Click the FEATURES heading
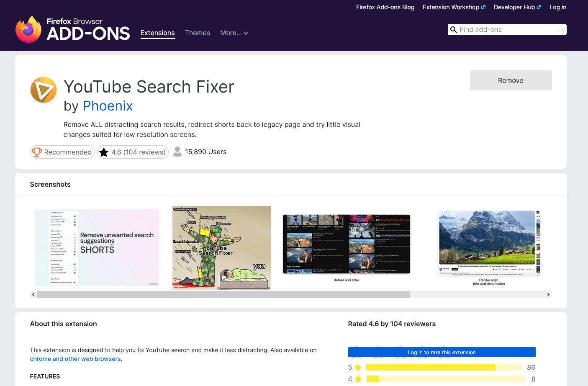This screenshot has height=386, width=588. (x=45, y=376)
